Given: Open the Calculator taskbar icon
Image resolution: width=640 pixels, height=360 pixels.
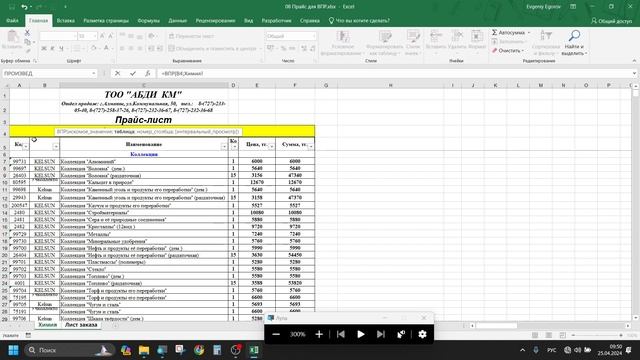Looking at the screenshot, I should [x=217, y=350].
